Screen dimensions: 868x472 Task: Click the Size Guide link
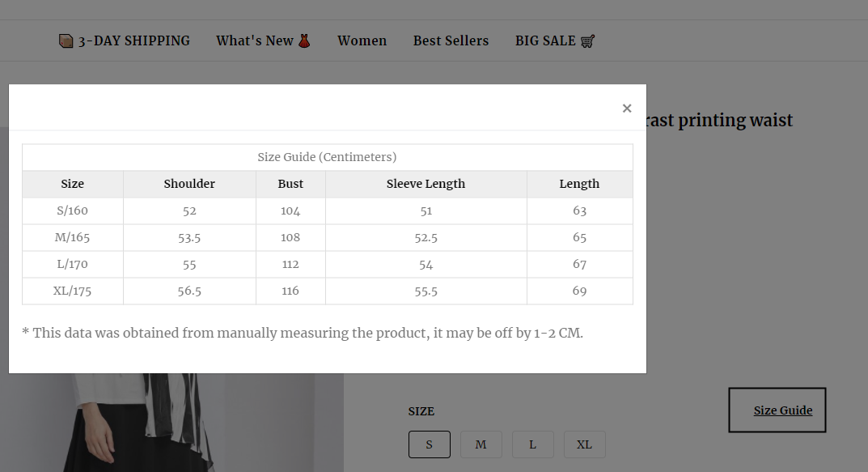(x=783, y=410)
